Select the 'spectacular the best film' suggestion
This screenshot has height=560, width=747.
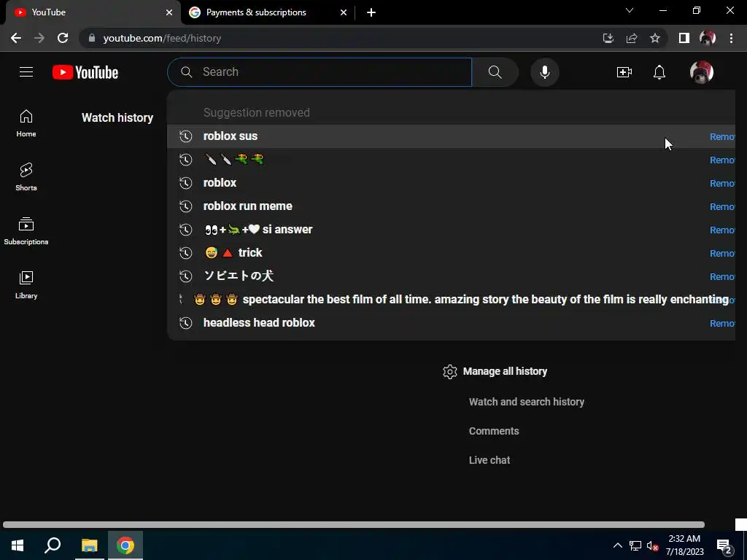(x=451, y=300)
